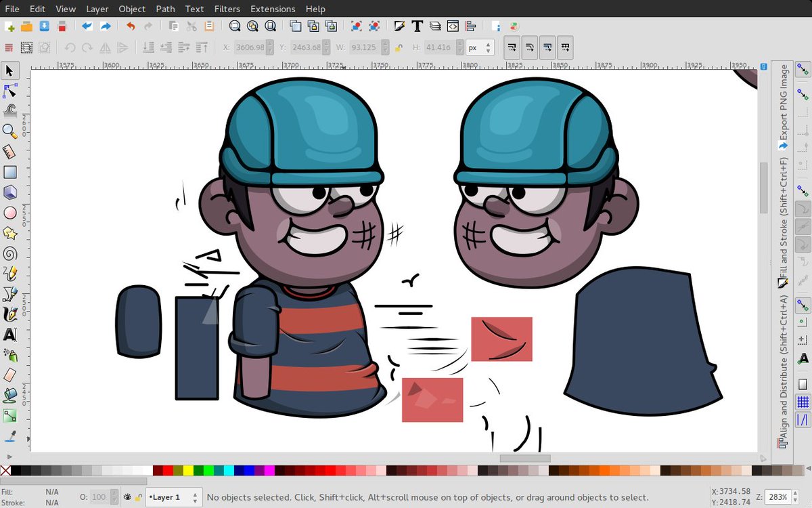
Task: Select all objects in all layers
Action: [x=26, y=47]
